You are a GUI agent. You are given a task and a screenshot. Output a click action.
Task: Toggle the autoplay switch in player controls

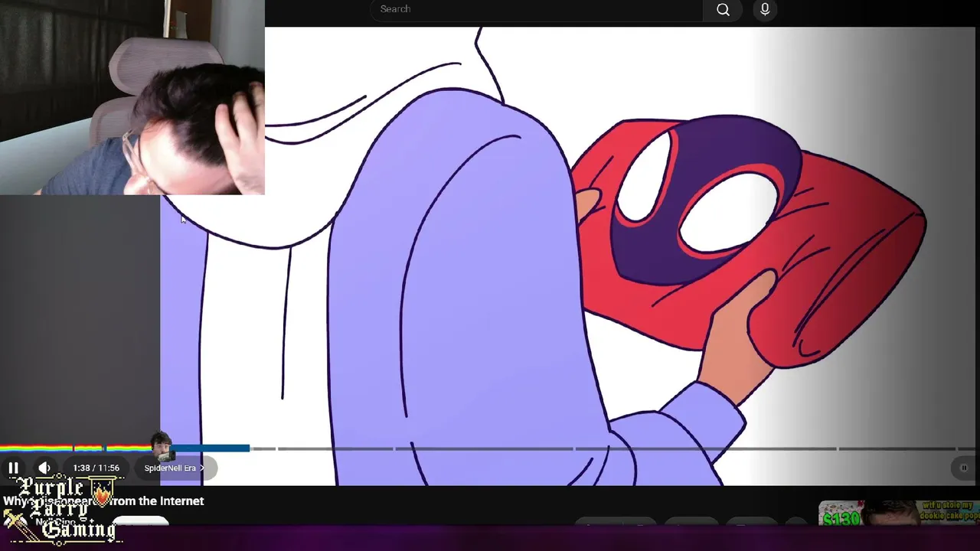[x=963, y=468]
